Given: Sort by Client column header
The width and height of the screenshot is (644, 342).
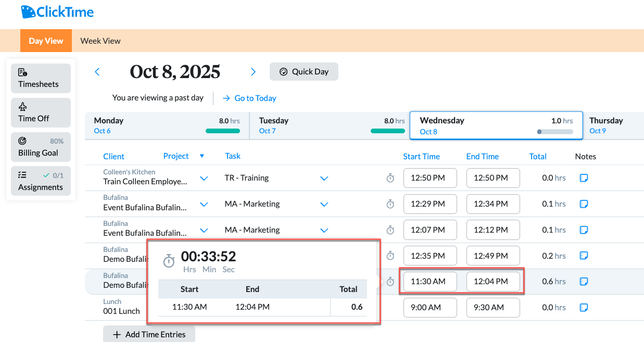Looking at the screenshot, I should click(x=114, y=156).
